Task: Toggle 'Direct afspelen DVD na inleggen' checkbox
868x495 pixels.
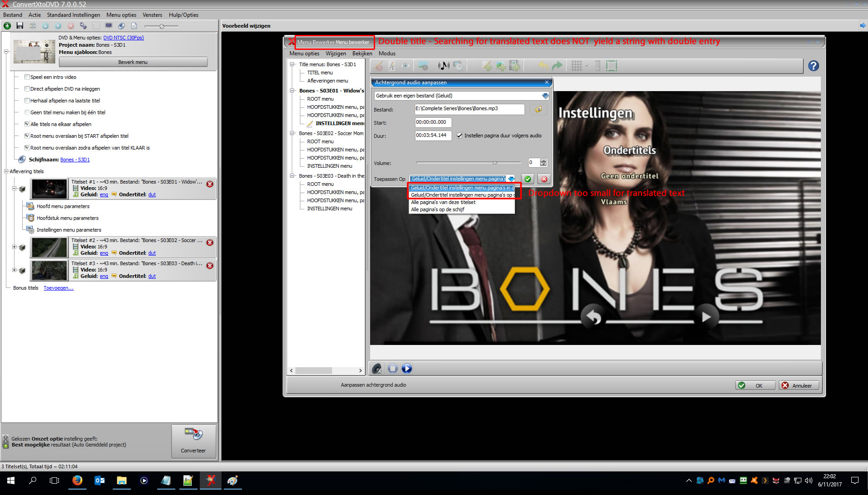Action: point(27,89)
